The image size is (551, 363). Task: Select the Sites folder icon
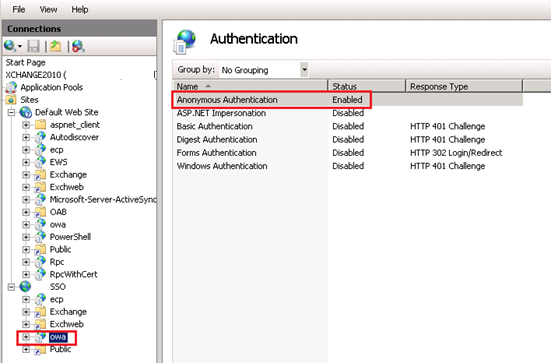[11, 100]
